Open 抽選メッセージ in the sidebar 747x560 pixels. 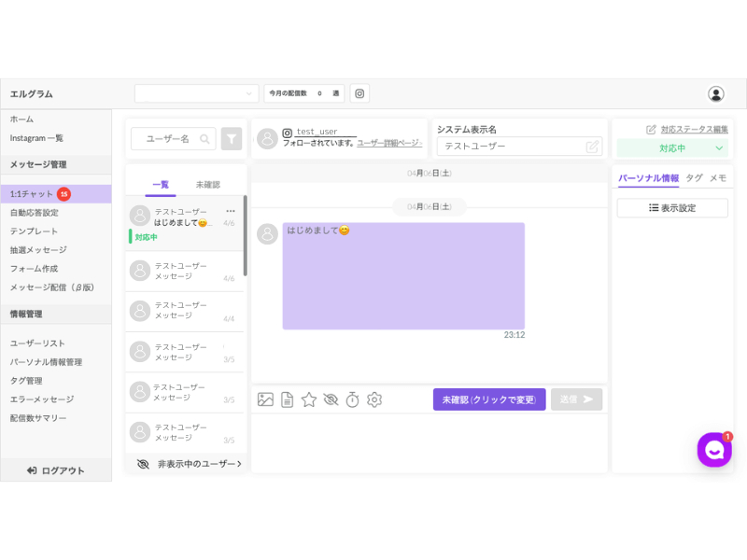click(x=38, y=249)
